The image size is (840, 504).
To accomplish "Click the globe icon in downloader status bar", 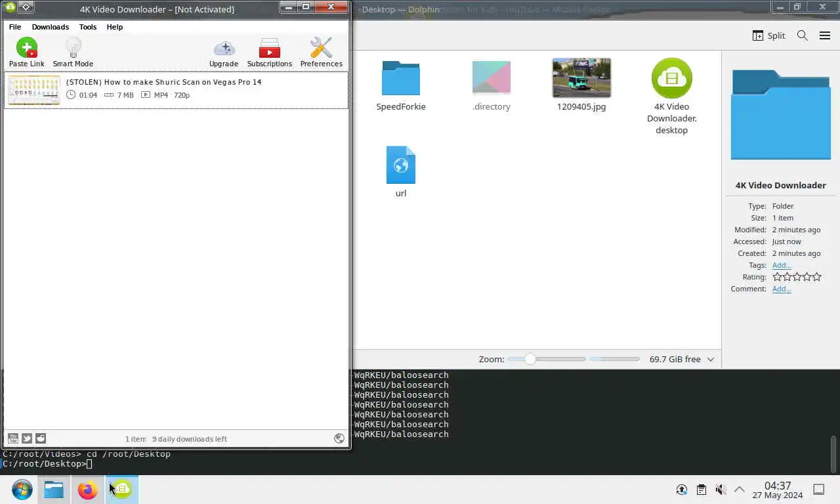I will tap(339, 438).
